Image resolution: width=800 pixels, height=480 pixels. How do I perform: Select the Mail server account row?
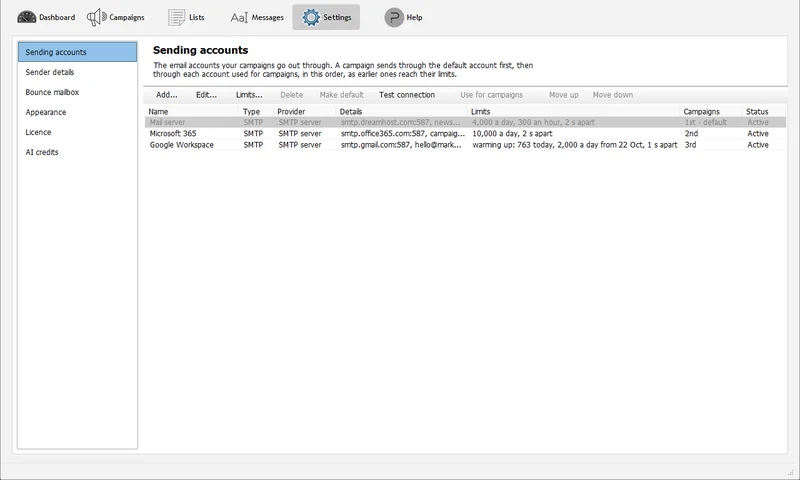pos(465,122)
